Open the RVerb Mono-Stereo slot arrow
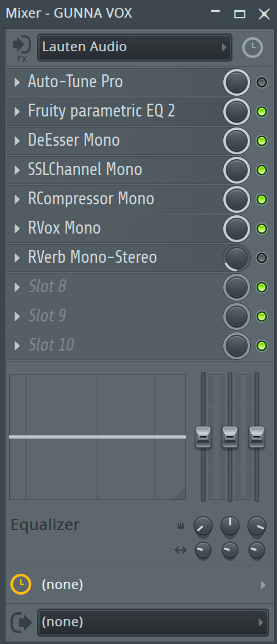This screenshot has height=644, width=277. point(17,258)
